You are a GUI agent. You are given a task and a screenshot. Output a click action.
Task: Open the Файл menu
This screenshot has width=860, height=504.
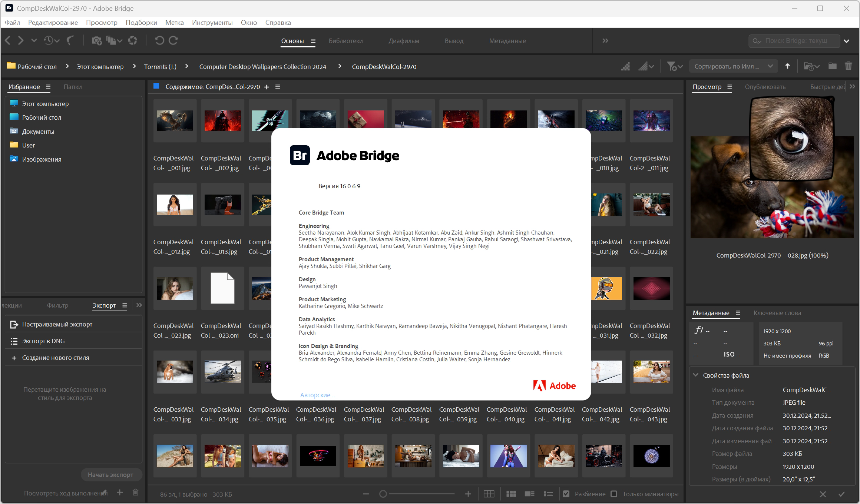(12, 23)
